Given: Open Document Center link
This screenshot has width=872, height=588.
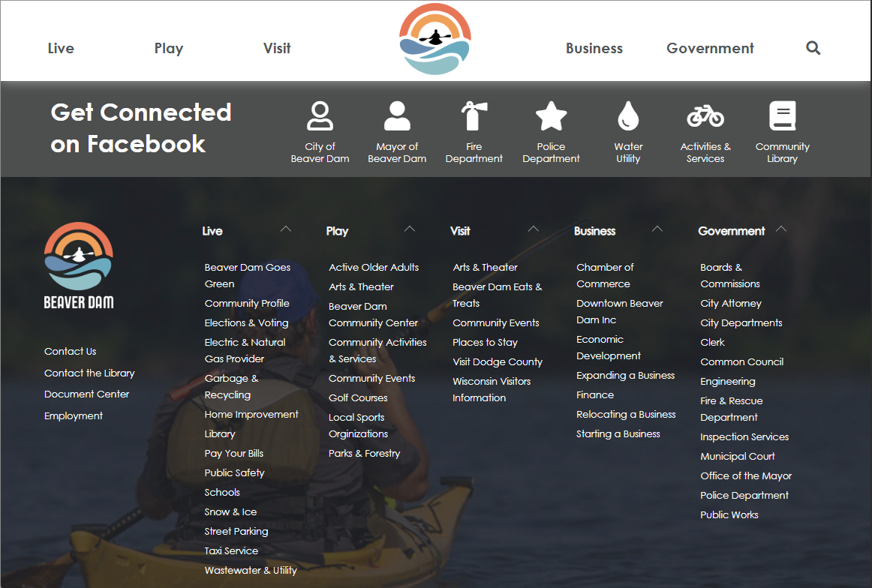Looking at the screenshot, I should coord(87,394).
